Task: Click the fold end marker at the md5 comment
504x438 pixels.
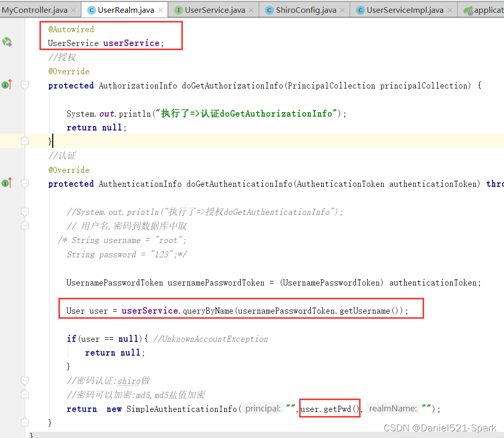Action: tap(25, 394)
